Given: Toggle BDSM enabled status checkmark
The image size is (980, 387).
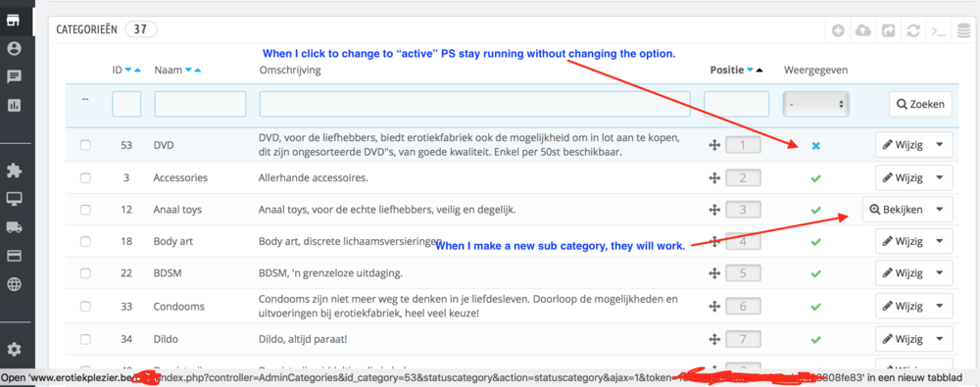Looking at the screenshot, I should (815, 273).
